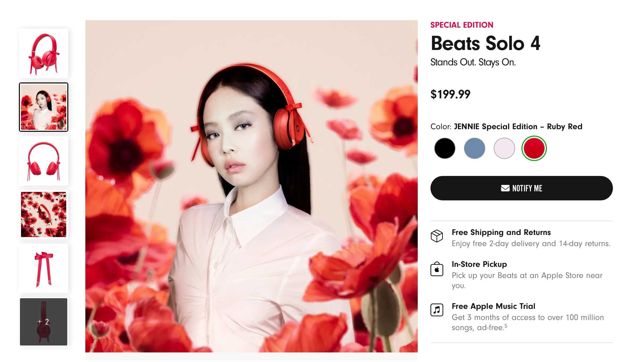Click the Apple Store bag icon
This screenshot has height=362, width=644.
437,269
